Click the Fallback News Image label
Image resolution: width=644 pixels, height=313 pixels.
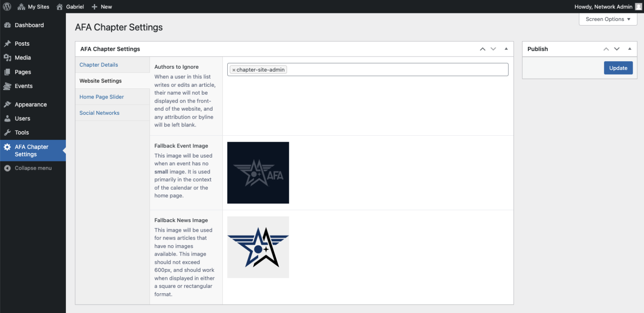click(x=181, y=220)
